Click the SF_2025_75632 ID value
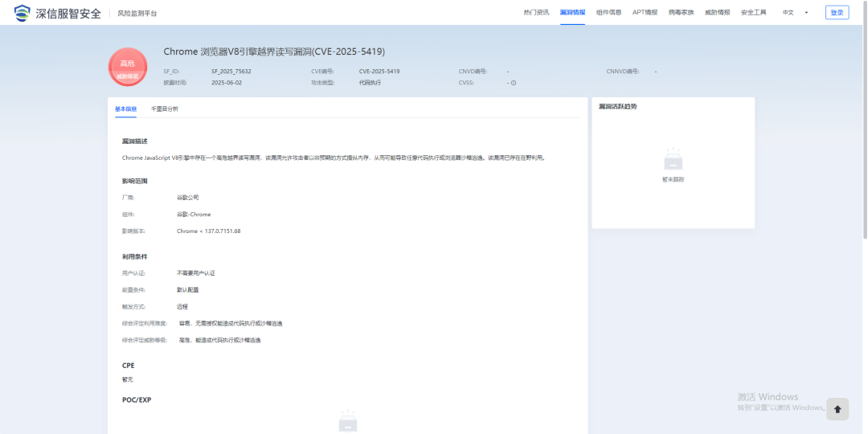This screenshot has height=434, width=868. pos(231,72)
